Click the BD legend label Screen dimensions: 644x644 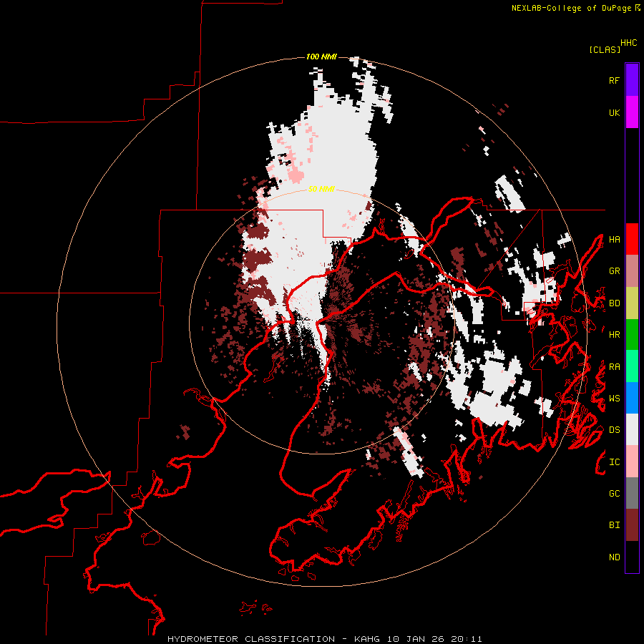(x=614, y=303)
